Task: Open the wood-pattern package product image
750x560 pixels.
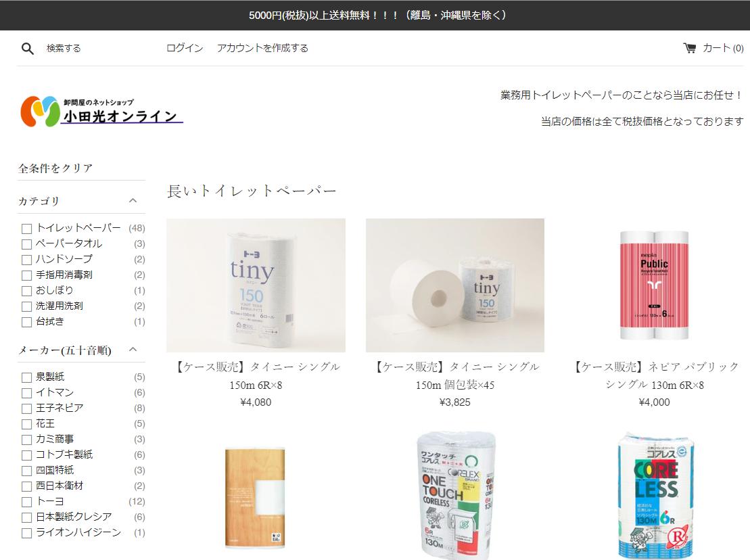Action: [255, 497]
